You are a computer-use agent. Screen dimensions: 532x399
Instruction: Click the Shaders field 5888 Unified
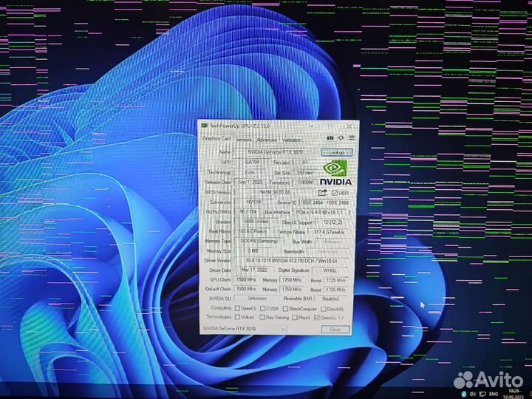(x=256, y=222)
